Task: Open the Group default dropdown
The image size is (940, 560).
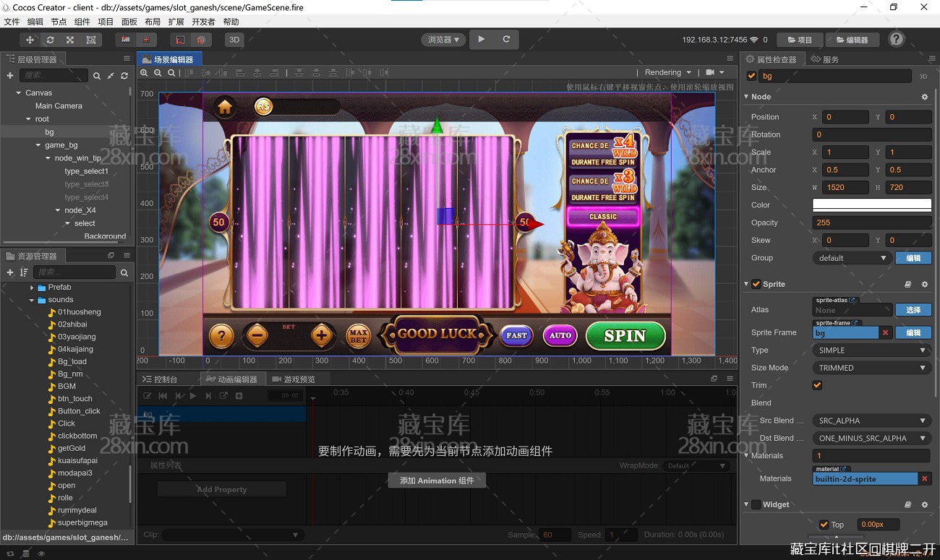Action: pyautogui.click(x=851, y=258)
